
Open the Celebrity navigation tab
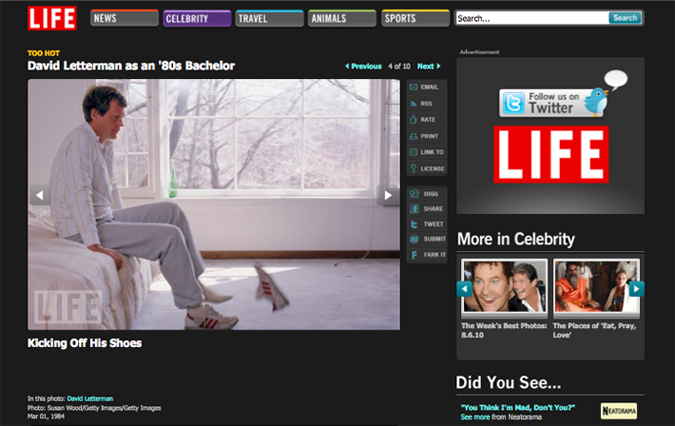[x=193, y=18]
